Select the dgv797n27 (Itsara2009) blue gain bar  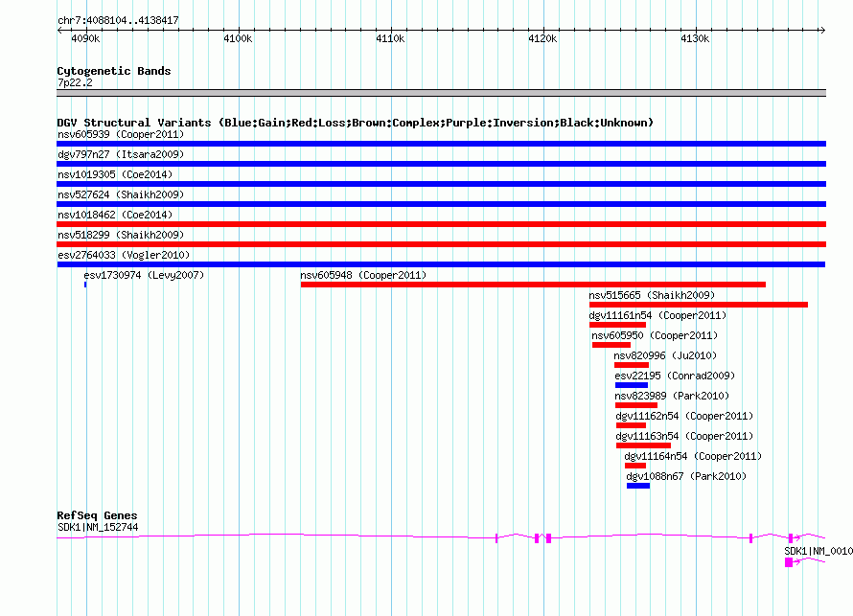click(441, 164)
